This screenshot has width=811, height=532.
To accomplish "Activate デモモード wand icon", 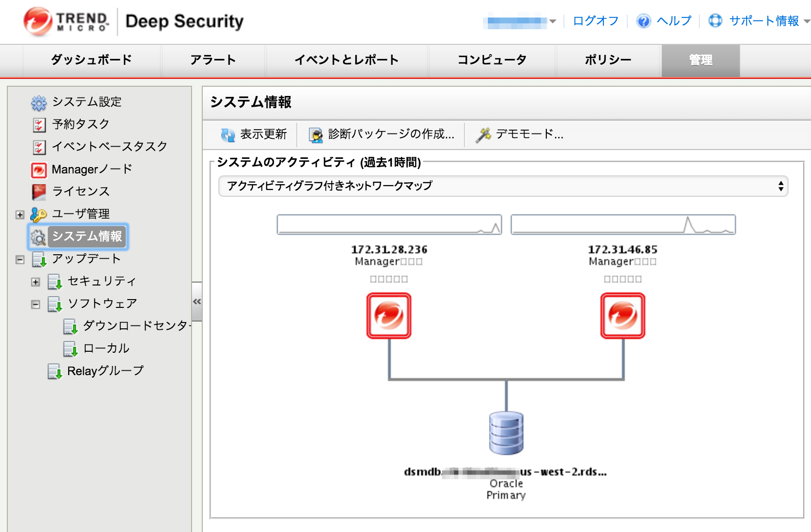I will (483, 134).
